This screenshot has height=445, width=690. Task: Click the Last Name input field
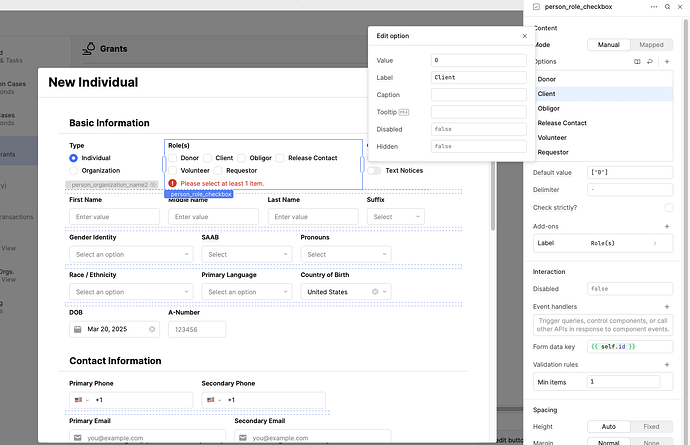click(313, 217)
